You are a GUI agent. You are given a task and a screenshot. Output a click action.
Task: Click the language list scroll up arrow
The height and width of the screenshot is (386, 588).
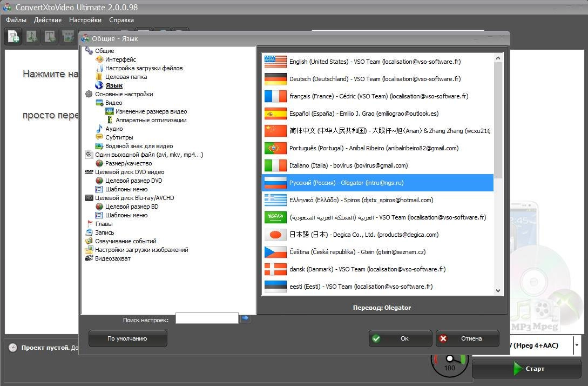coord(498,58)
